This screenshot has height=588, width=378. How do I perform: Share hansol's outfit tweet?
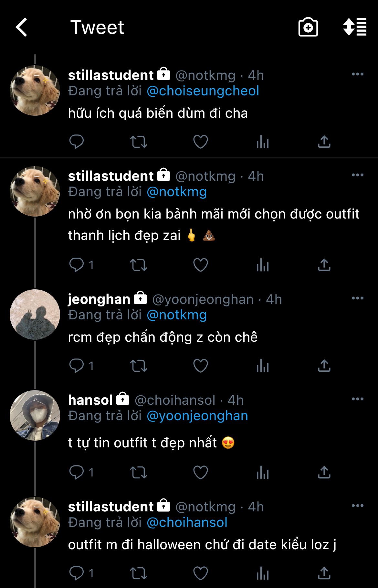tap(324, 473)
